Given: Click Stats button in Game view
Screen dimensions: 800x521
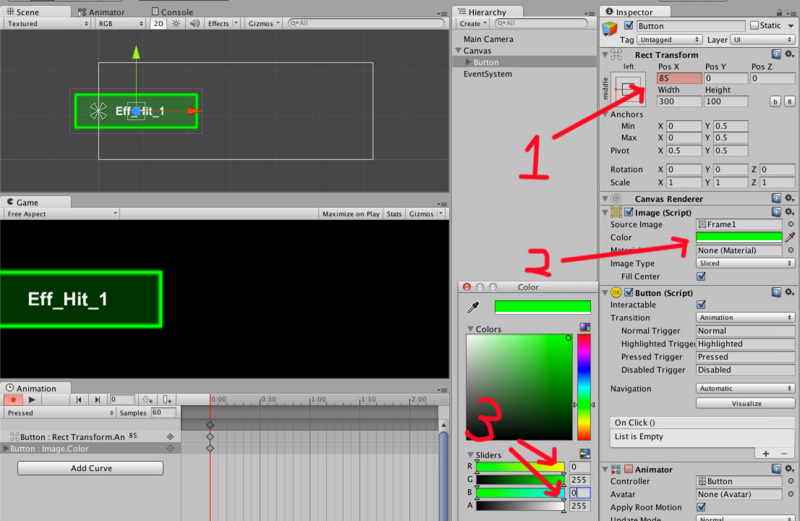Looking at the screenshot, I should [x=394, y=214].
